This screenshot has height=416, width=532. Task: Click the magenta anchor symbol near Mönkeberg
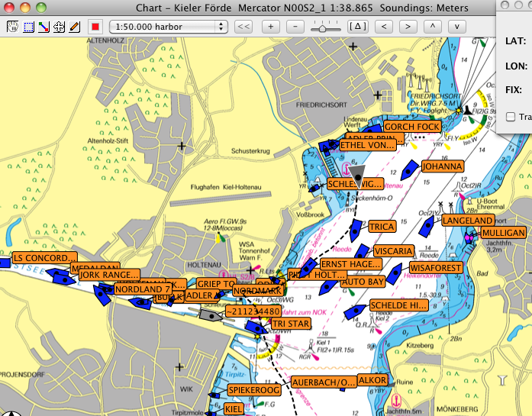[396, 401]
